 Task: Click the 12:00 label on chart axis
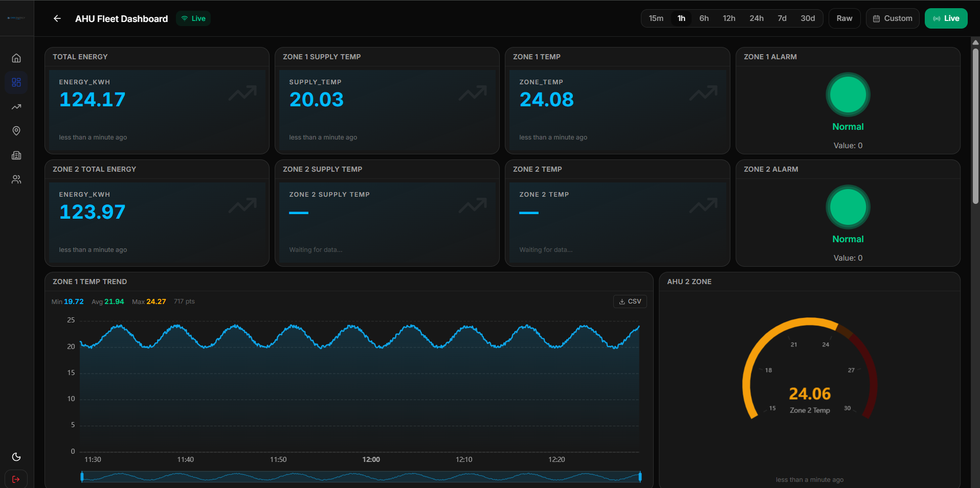(371, 459)
